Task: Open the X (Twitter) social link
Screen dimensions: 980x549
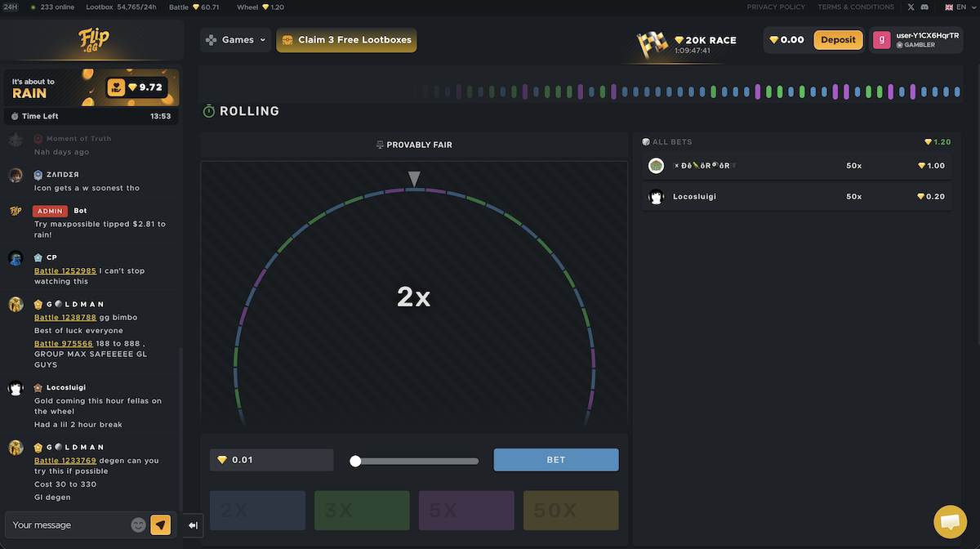Action: pos(911,7)
